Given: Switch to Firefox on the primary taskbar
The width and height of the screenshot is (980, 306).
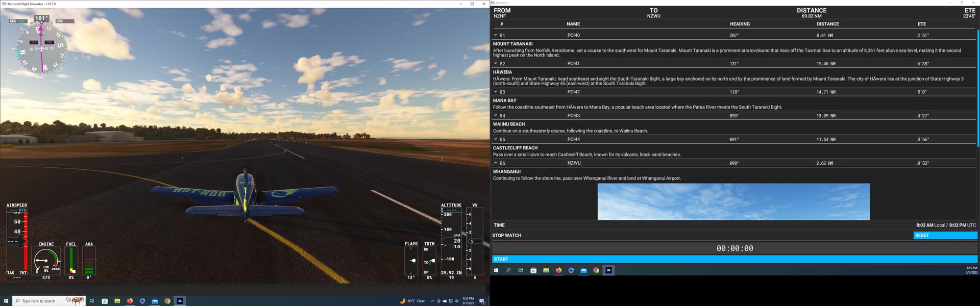Looking at the screenshot, I should click(130, 301).
